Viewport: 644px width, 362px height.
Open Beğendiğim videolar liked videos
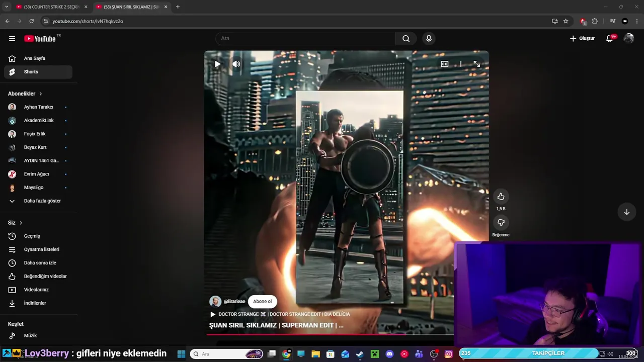pyautogui.click(x=38, y=277)
